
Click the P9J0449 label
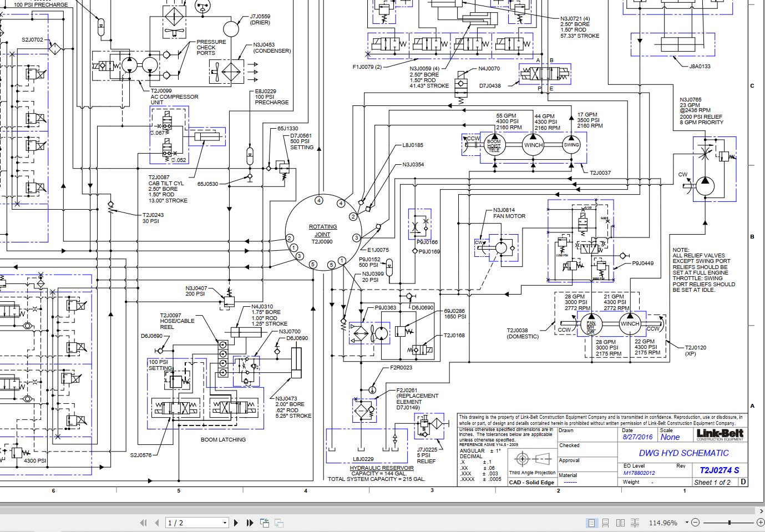(x=643, y=264)
